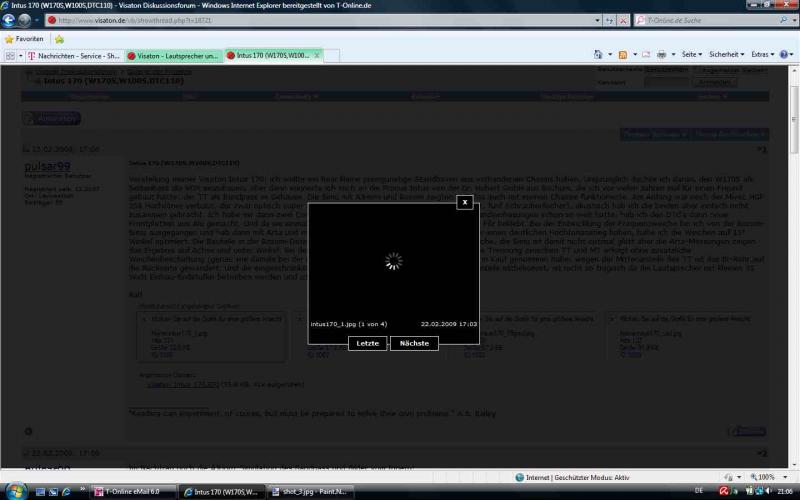Open the recent pages dropdown beside Forward
This screenshot has height=500, width=800.
36,20
